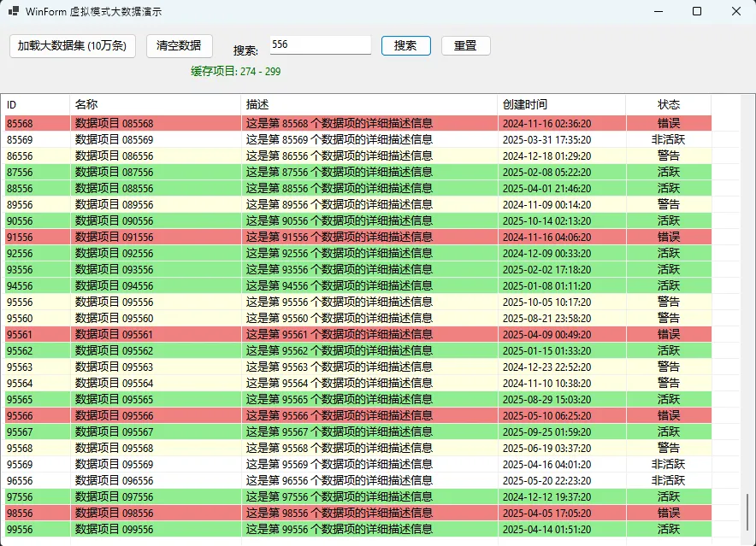Sort list by 创建时间 column header

(x=561, y=104)
